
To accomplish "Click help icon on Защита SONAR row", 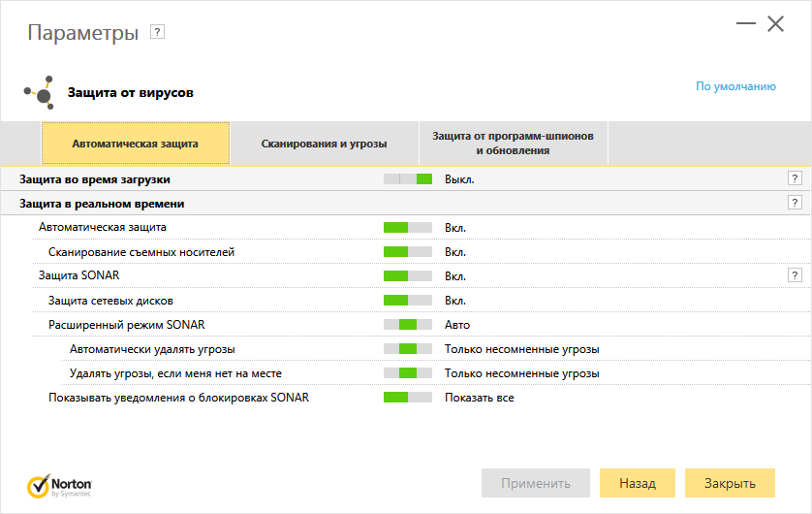I will click(x=795, y=275).
